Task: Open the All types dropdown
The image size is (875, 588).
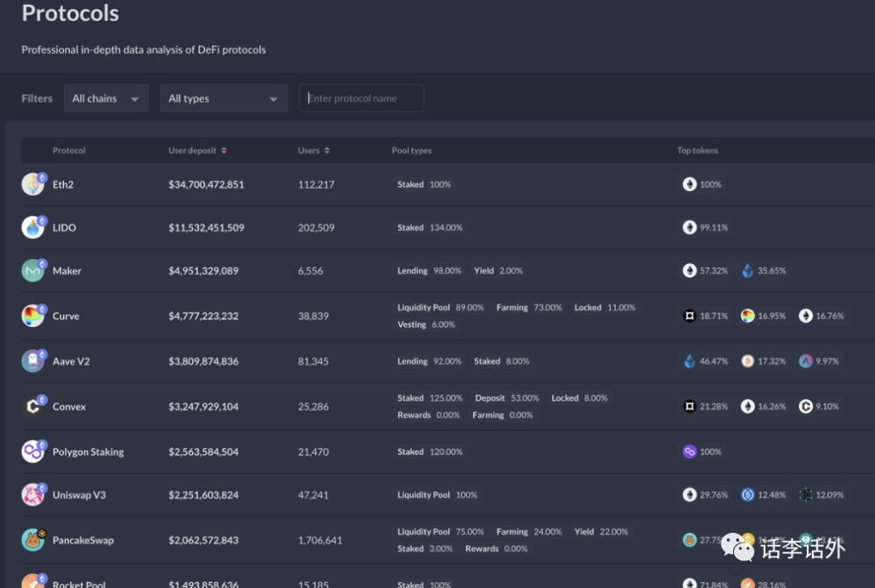Action: (224, 98)
